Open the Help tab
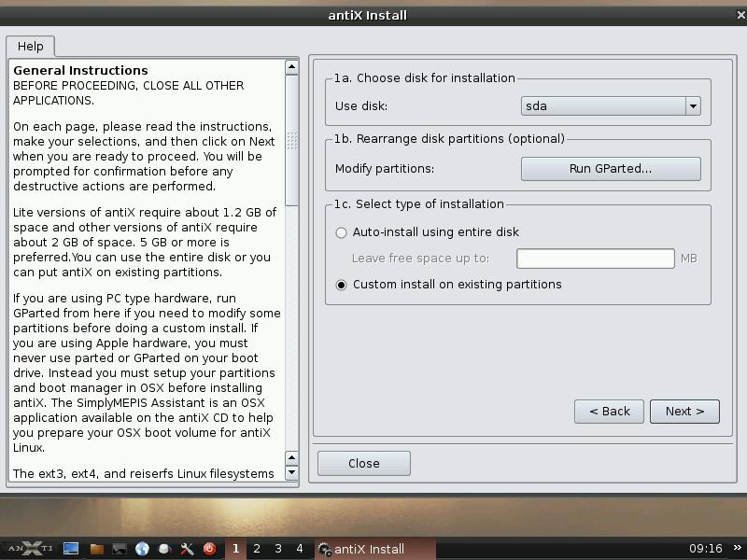 pos(31,46)
